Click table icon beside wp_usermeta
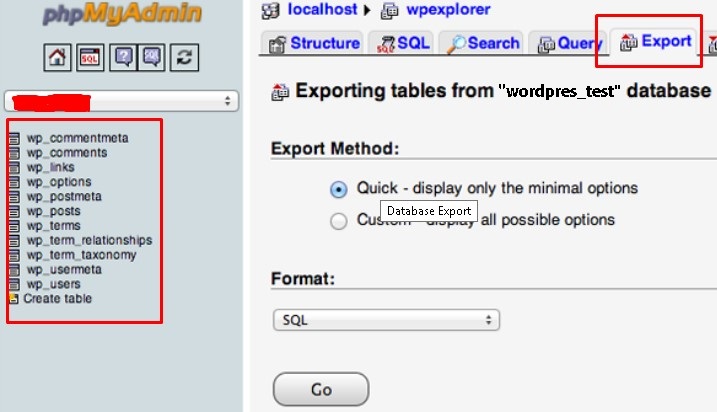 pyautogui.click(x=14, y=270)
